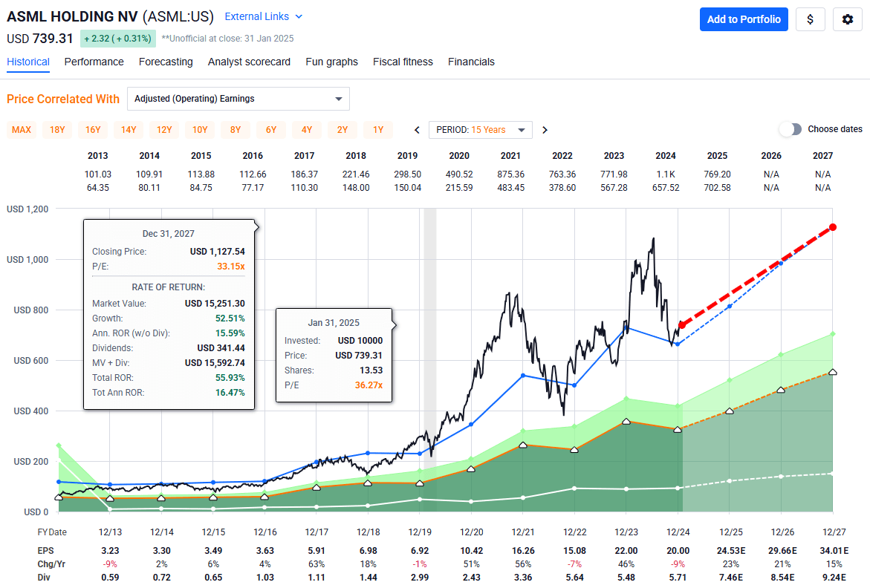The width and height of the screenshot is (870, 588).
Task: Click the right chevron to shift period forward
Action: tap(545, 129)
